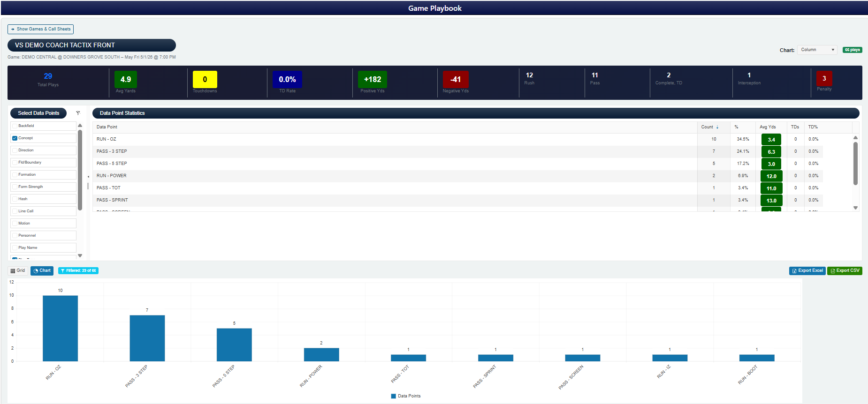Image resolution: width=868 pixels, height=404 pixels.
Task: Click the grid icon in the Grid button
Action: [13, 271]
